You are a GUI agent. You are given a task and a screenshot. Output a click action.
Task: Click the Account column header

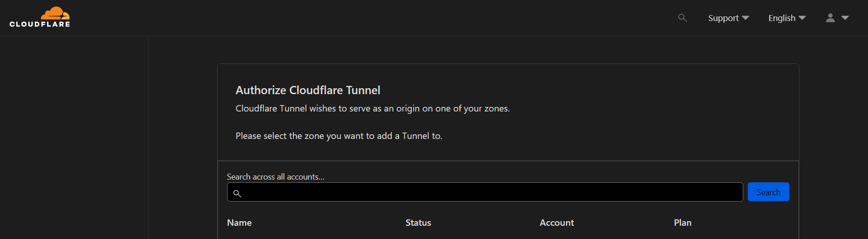557,223
